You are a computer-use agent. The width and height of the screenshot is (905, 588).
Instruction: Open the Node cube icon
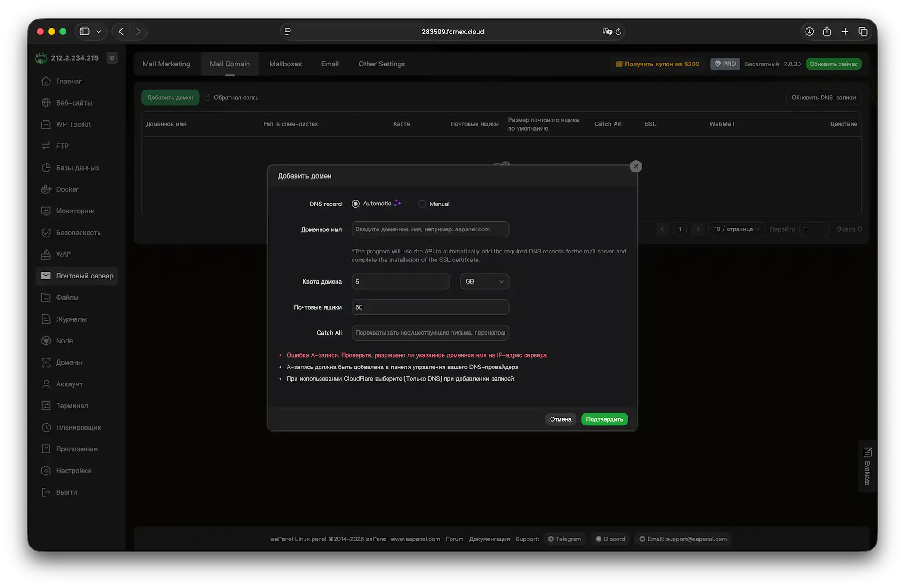46,341
